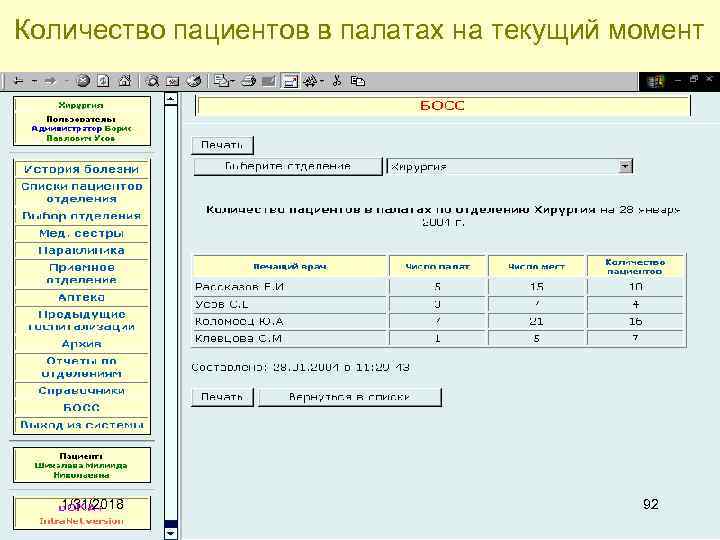Click the browser Forward arrow
Image resolution: width=720 pixels, height=540 pixels.
50,81
